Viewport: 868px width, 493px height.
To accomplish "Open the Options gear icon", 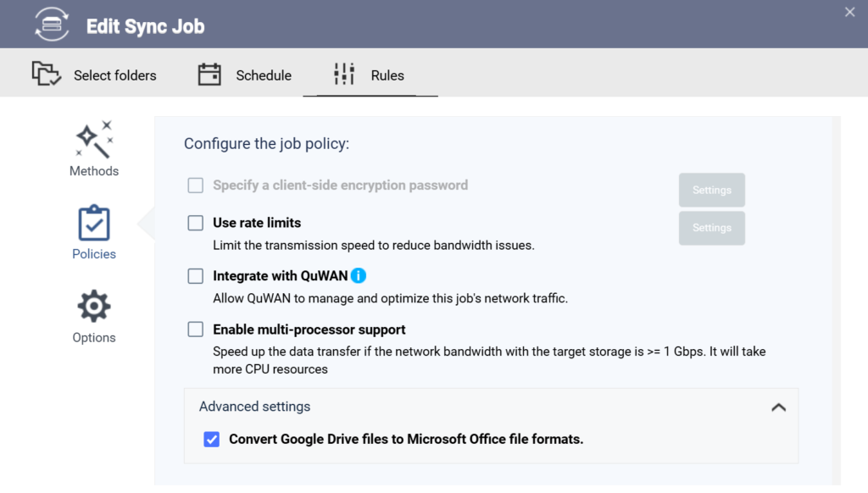I will pyautogui.click(x=94, y=306).
